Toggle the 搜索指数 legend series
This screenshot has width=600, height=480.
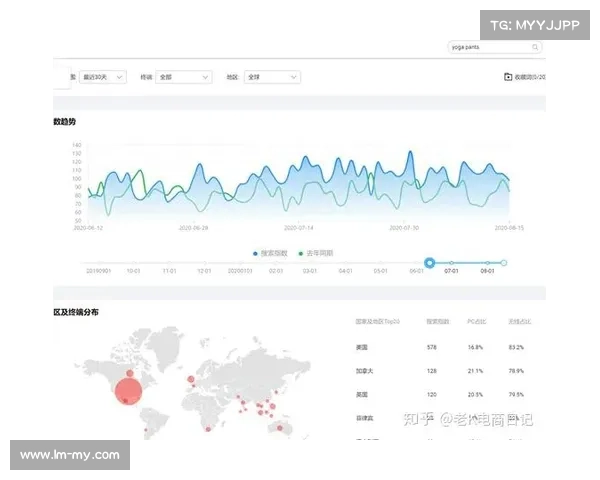pos(270,253)
